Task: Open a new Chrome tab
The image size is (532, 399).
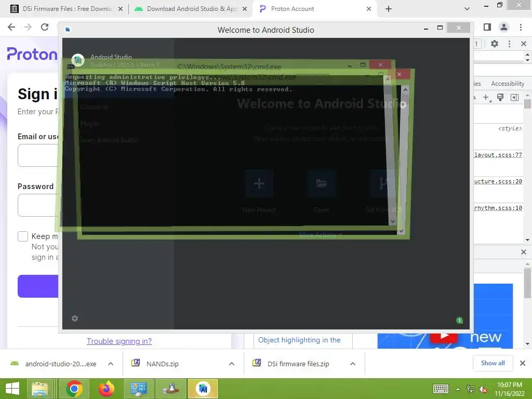Action: coord(389,9)
